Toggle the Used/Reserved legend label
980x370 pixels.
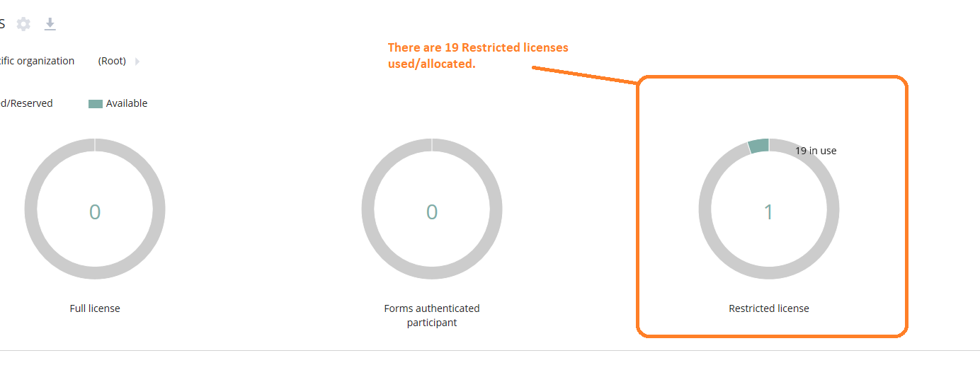(x=26, y=103)
